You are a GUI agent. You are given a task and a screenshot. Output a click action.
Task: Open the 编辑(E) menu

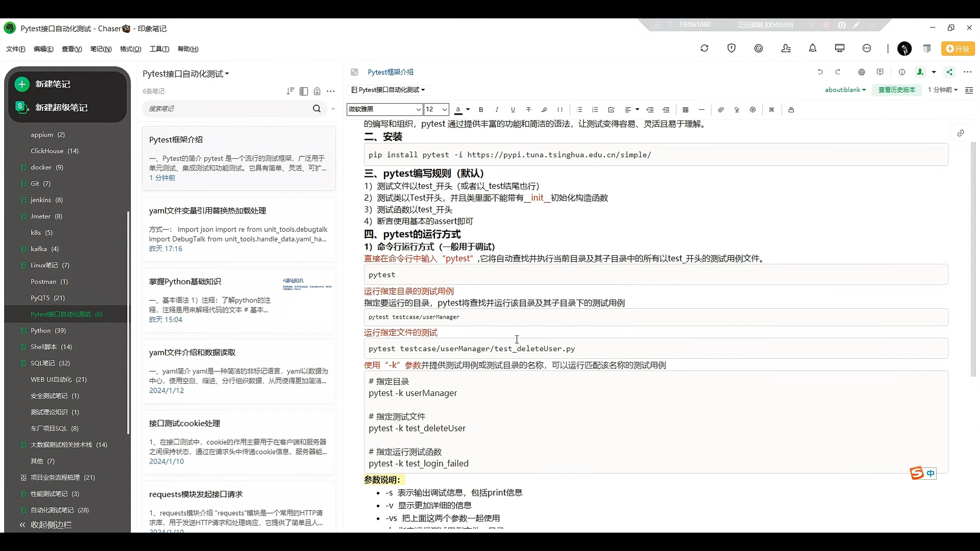(x=43, y=49)
